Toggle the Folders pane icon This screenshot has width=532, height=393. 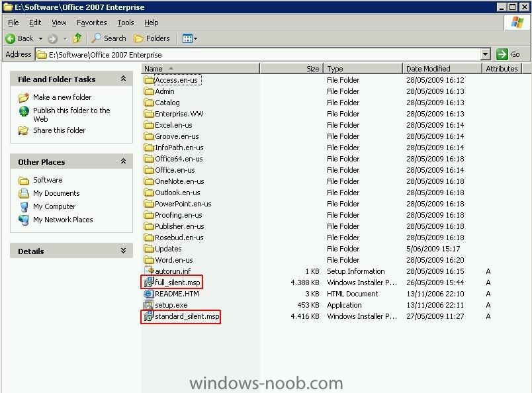click(138, 38)
